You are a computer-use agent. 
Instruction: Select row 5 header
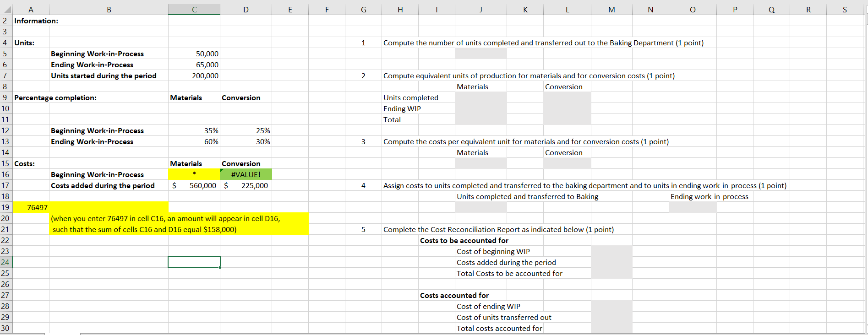point(6,54)
